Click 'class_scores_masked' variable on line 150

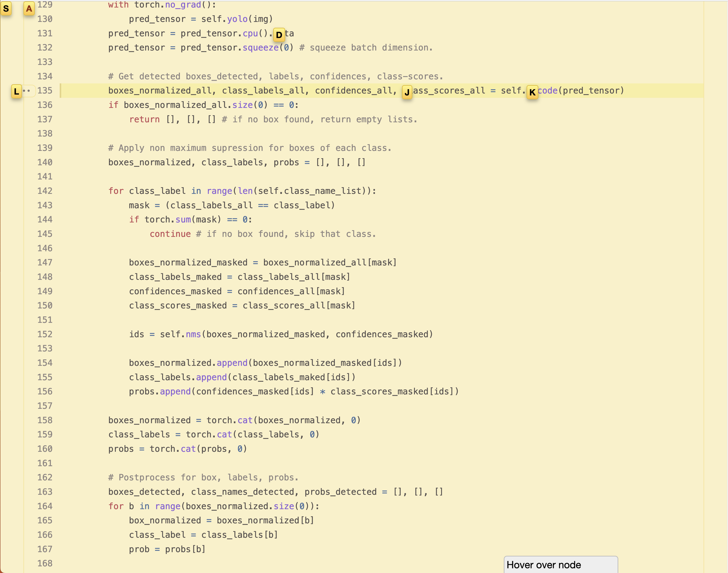[x=178, y=305]
